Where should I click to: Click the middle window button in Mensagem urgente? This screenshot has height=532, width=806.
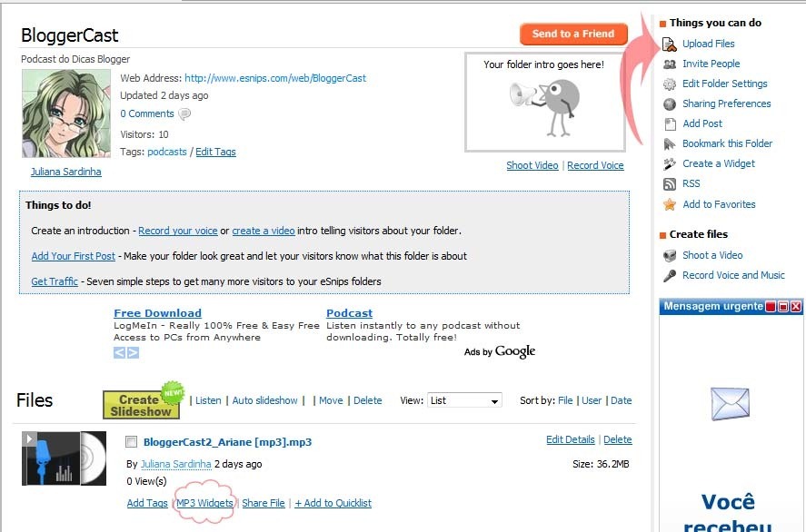[x=783, y=307]
